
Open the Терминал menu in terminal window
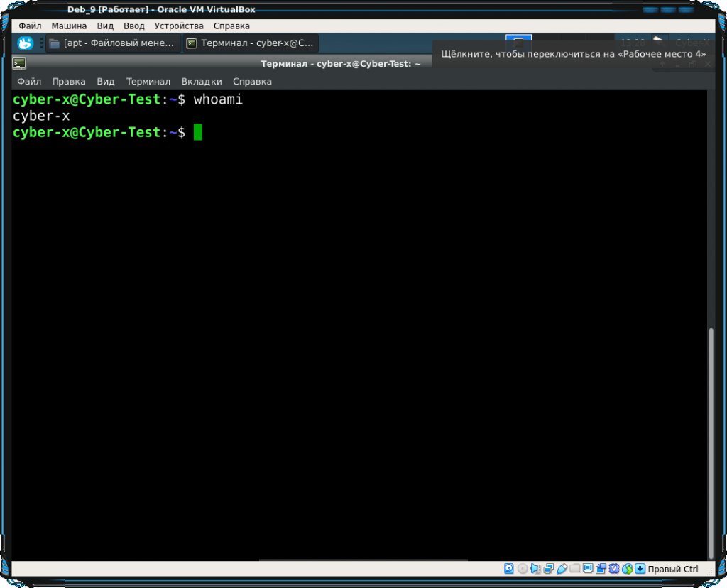point(148,82)
